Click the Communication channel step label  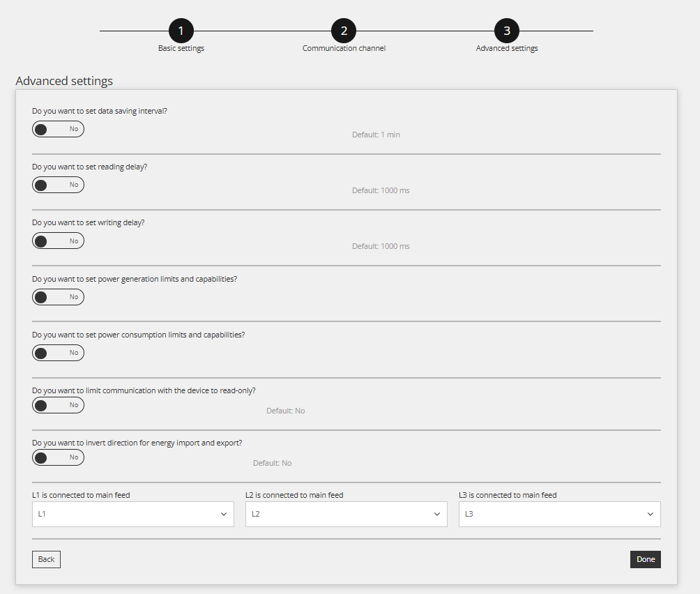344,49
